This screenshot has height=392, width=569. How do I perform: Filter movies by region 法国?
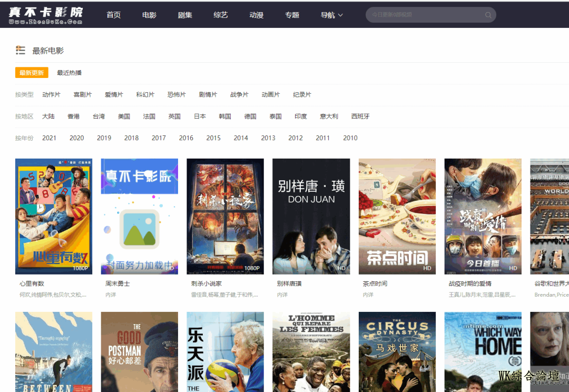[149, 116]
